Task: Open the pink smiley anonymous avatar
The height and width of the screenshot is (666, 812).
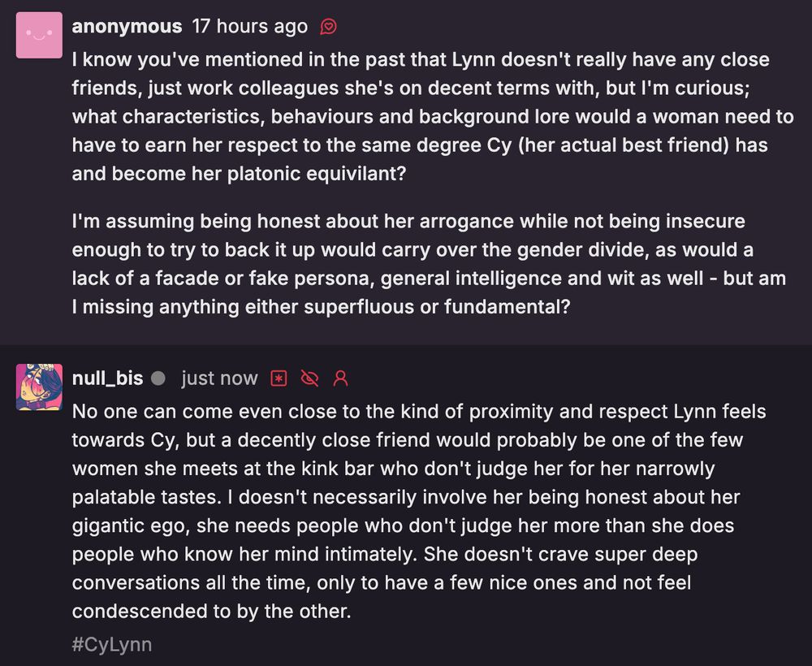Action: pos(39,35)
